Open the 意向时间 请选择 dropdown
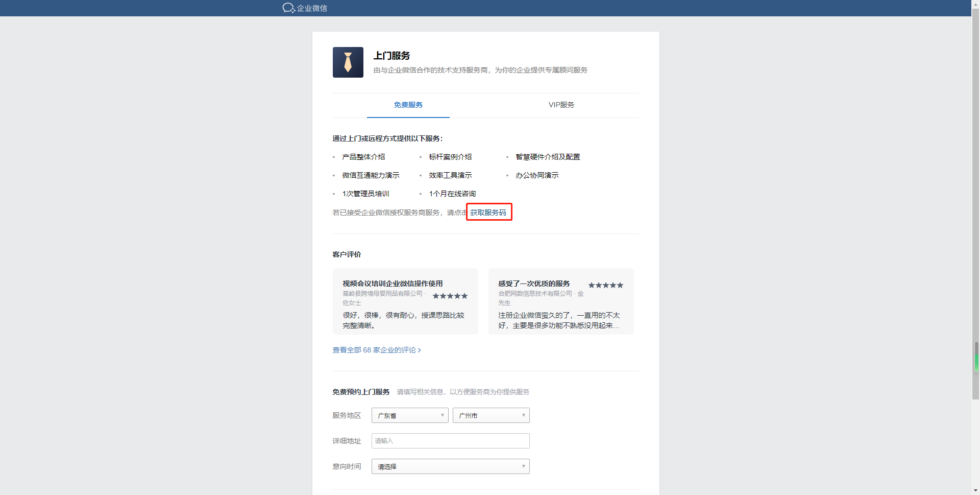This screenshot has height=495, width=980. coord(451,466)
